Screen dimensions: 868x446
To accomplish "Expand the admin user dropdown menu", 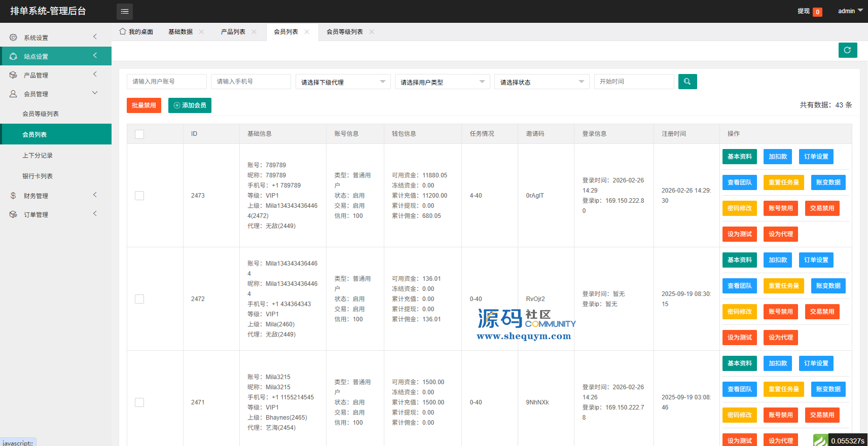I will 850,11.
